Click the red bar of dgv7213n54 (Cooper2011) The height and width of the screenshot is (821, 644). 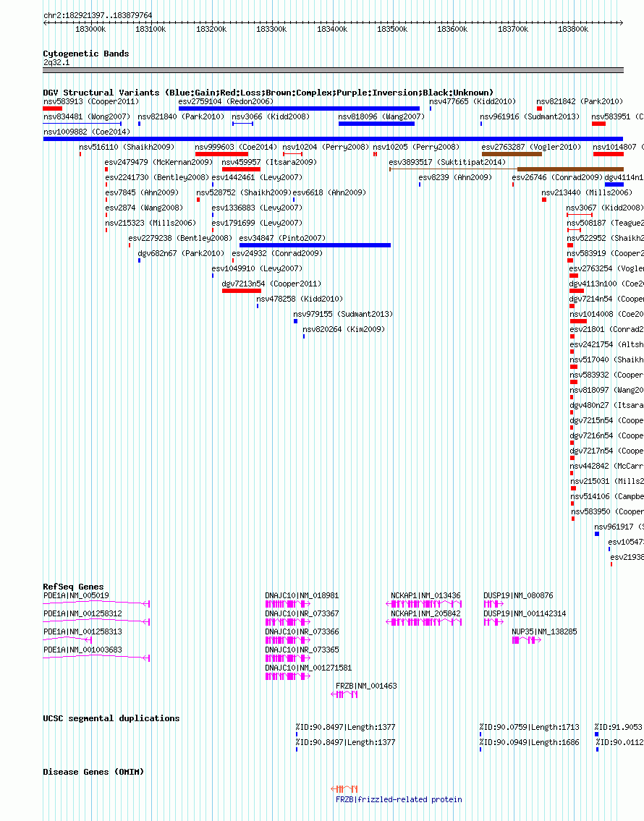(x=242, y=291)
